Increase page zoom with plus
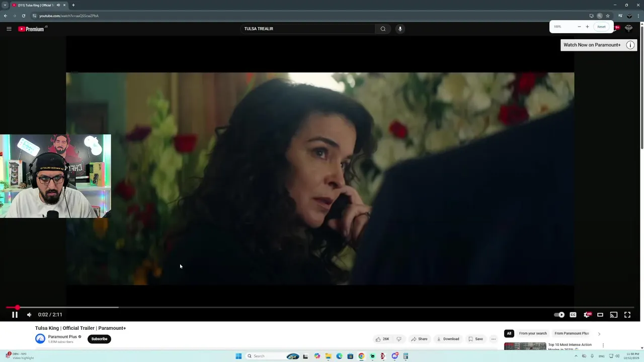This screenshot has width=644, height=362. pyautogui.click(x=587, y=27)
